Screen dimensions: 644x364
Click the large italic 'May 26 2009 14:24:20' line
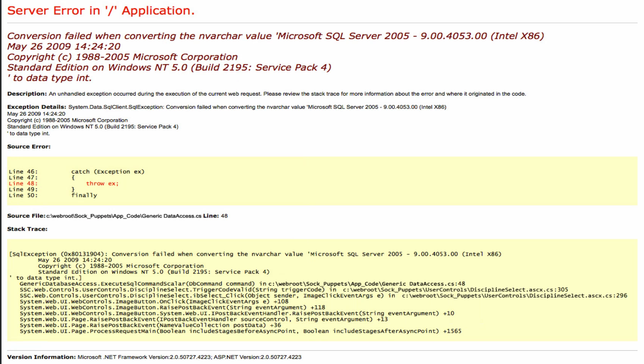pos(64,46)
